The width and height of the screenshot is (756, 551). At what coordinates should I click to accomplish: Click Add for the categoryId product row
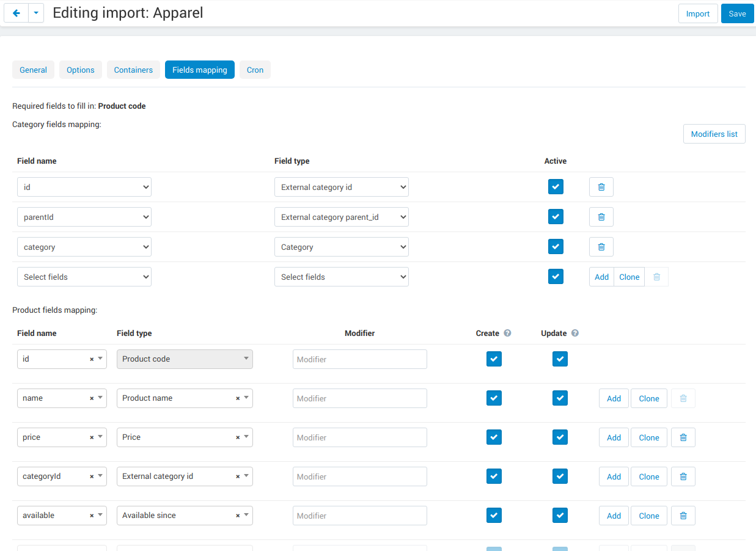click(614, 476)
